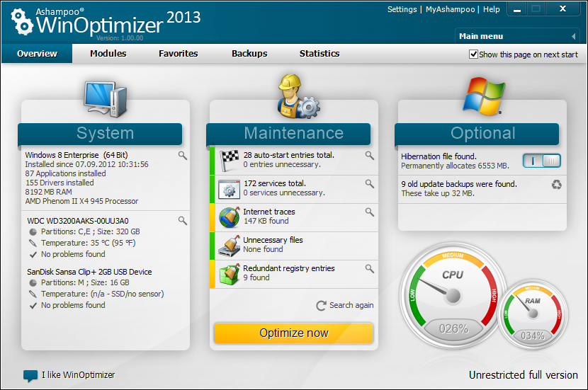Click SanDisk 'No problems found' checkmark icon
588x390 pixels.
tap(33, 306)
